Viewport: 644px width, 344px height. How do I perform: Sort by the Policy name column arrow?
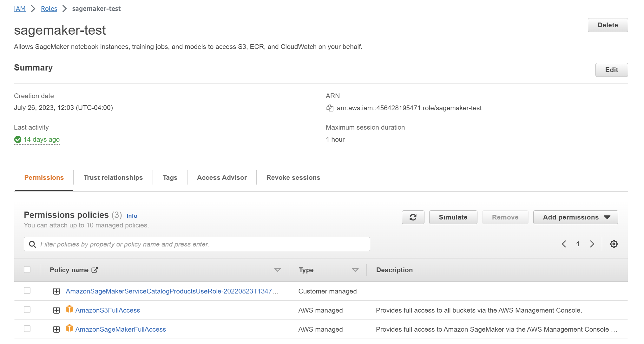(x=278, y=270)
